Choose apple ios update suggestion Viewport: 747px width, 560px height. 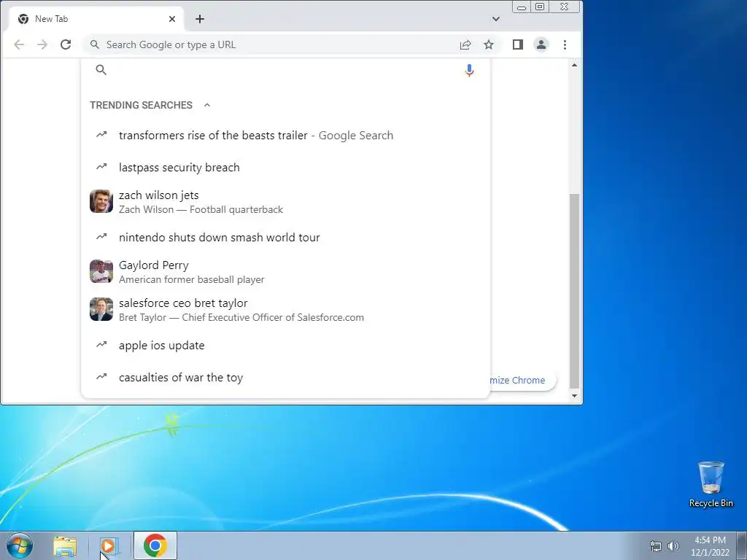click(286, 346)
